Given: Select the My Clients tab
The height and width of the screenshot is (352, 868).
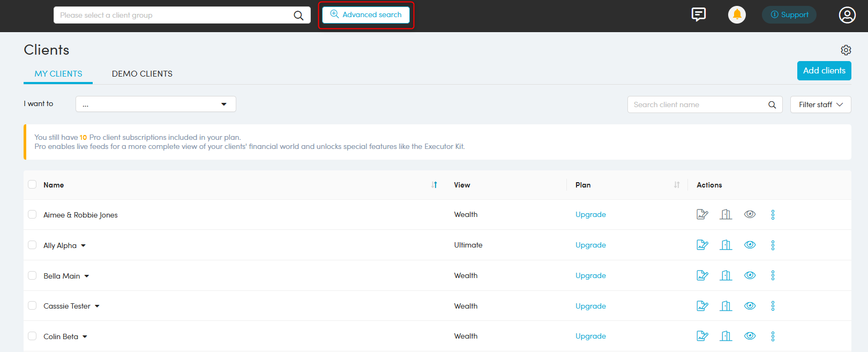Looking at the screenshot, I should [x=58, y=74].
